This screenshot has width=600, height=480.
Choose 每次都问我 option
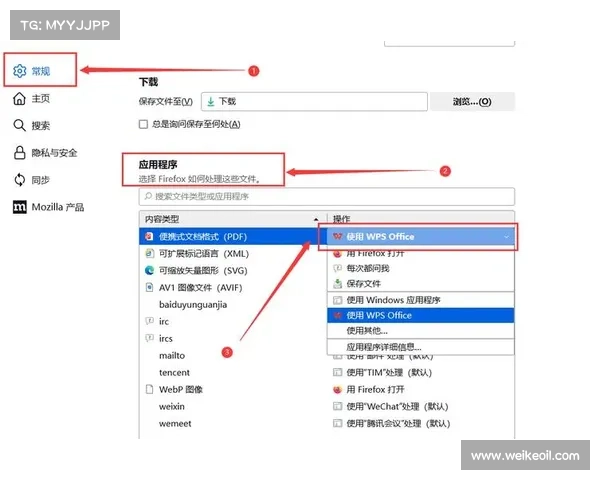click(421, 268)
